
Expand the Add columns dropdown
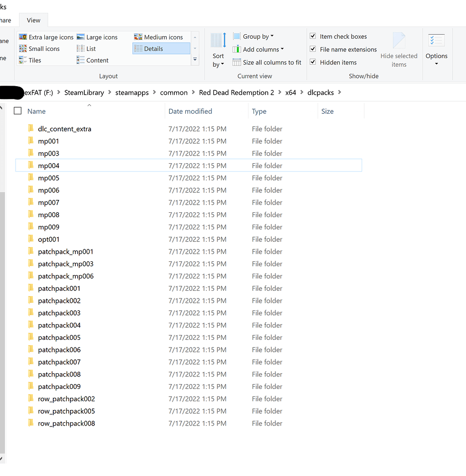tap(259, 49)
